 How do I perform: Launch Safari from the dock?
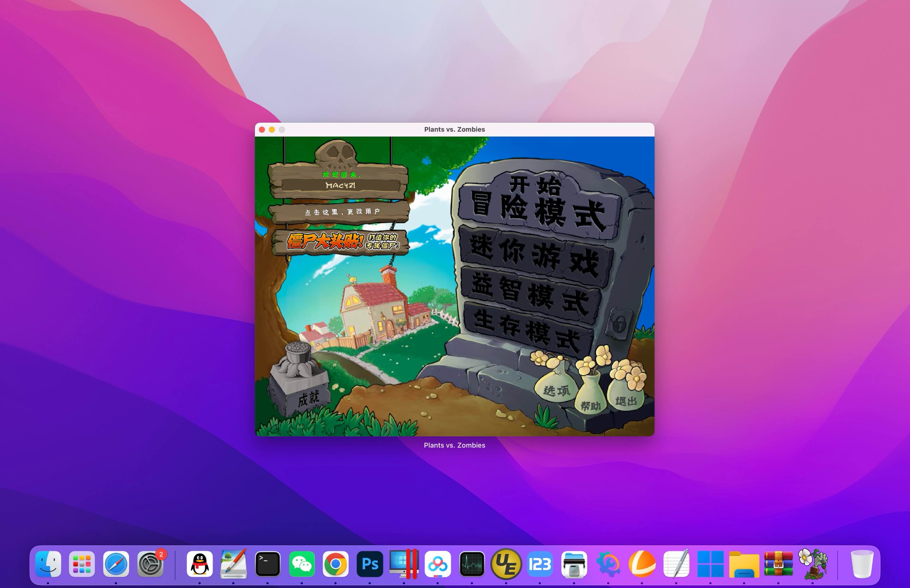pyautogui.click(x=116, y=564)
